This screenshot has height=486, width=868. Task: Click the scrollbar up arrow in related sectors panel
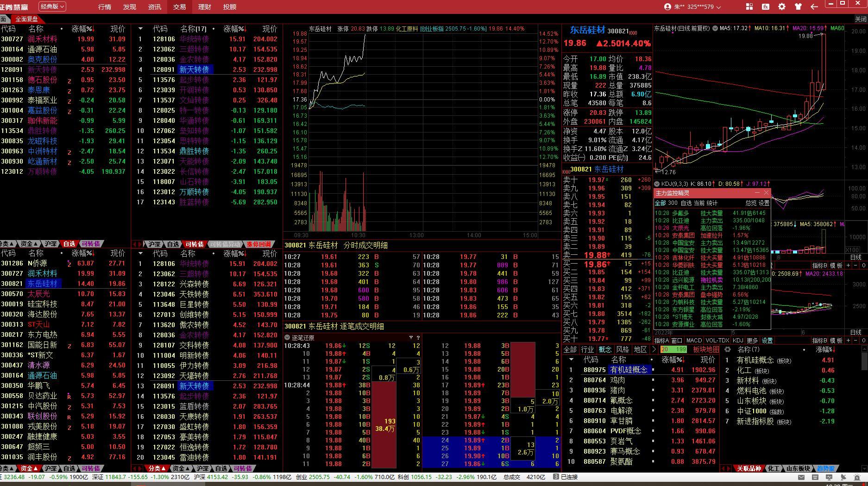click(864, 349)
